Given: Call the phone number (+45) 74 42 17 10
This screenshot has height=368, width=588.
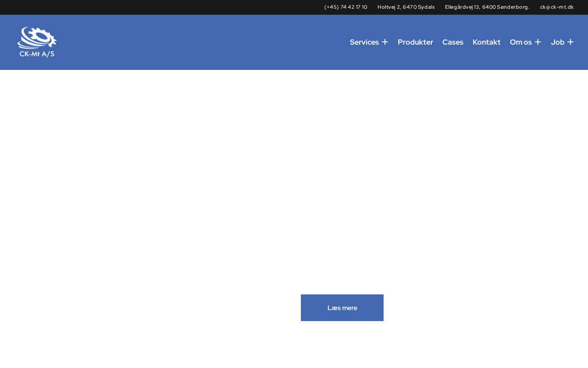Looking at the screenshot, I should [x=346, y=7].
